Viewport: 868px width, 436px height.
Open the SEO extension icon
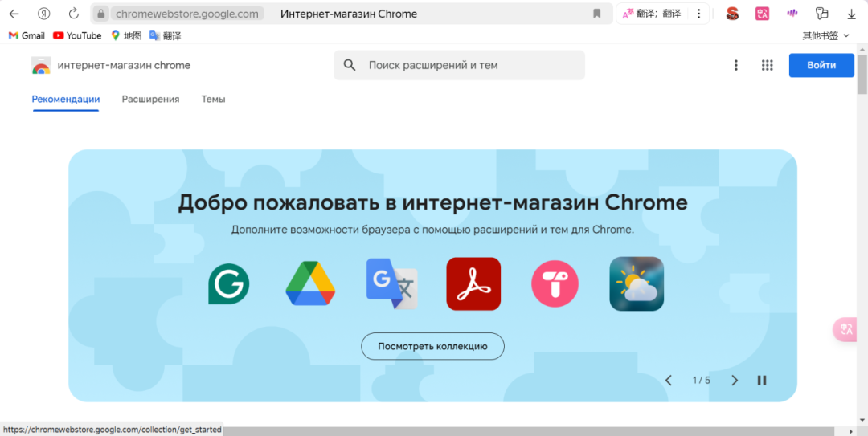coord(733,14)
